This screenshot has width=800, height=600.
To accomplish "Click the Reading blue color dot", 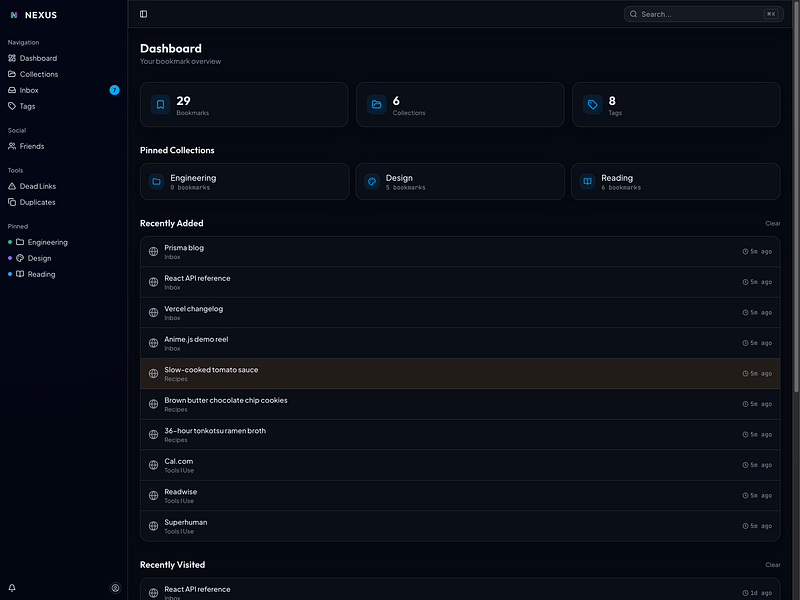I will [x=10, y=274].
